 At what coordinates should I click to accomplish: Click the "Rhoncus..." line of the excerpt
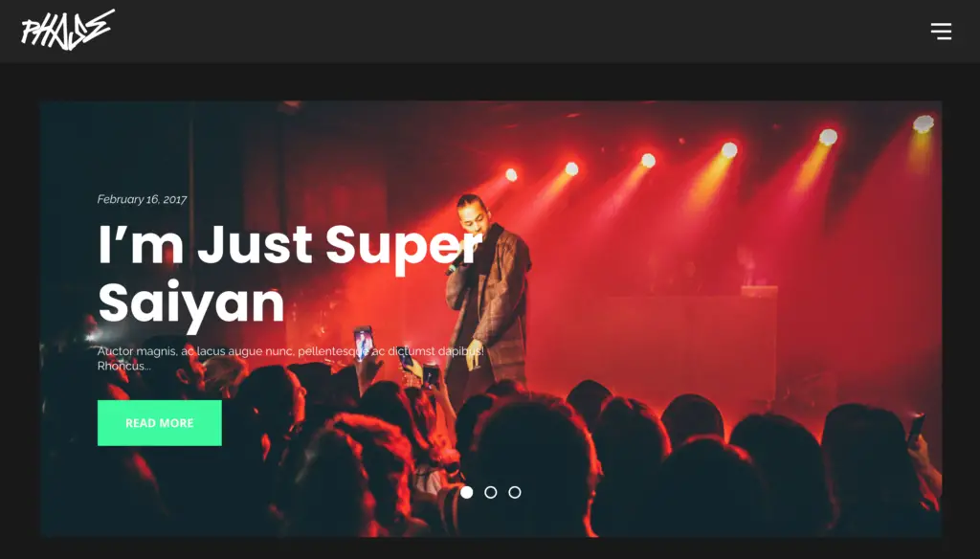(123, 366)
